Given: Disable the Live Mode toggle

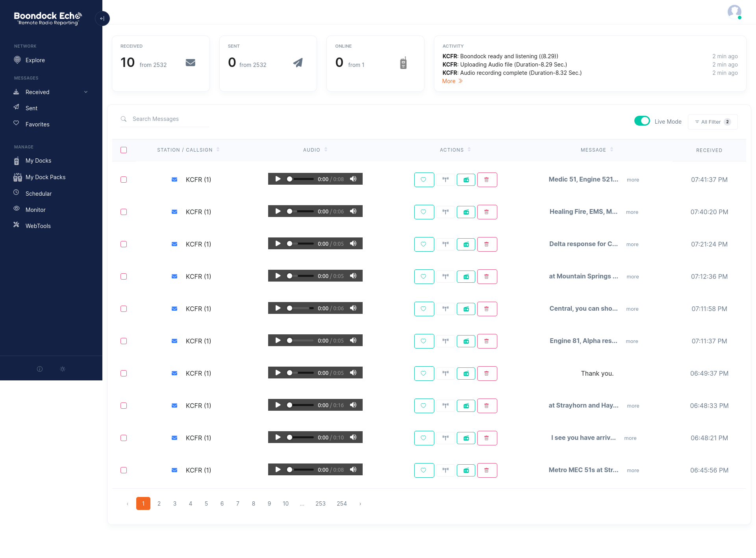Looking at the screenshot, I should click(642, 121).
